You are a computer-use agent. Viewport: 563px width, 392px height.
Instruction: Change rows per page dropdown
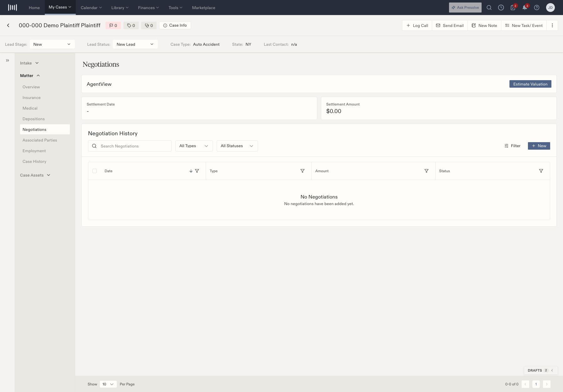pos(108,384)
